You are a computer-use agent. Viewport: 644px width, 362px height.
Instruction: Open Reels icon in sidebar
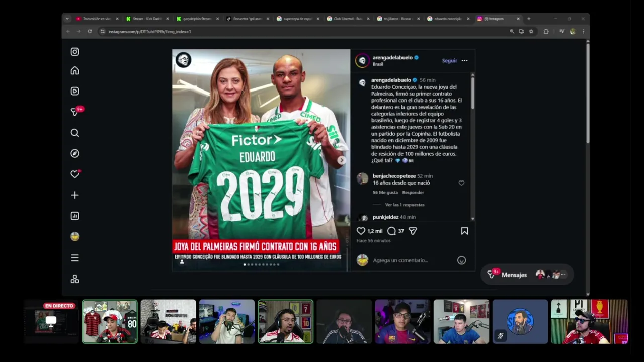75,91
